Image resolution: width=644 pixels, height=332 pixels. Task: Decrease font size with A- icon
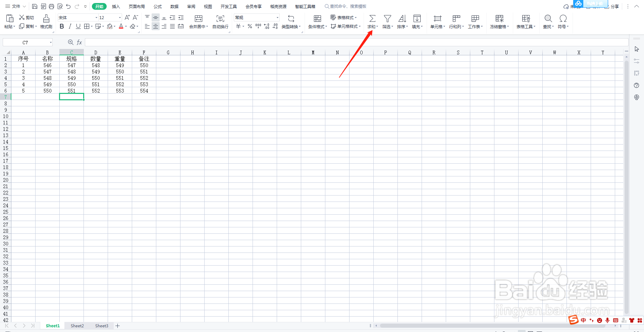point(135,17)
